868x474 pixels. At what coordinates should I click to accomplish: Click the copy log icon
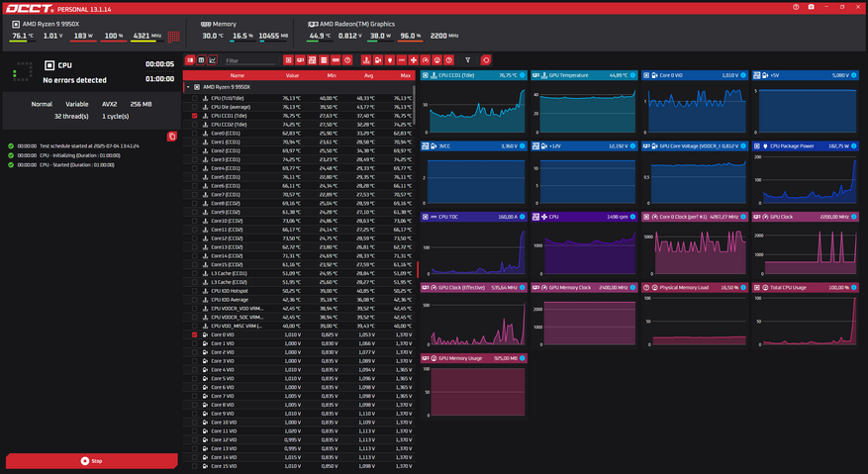[172, 136]
